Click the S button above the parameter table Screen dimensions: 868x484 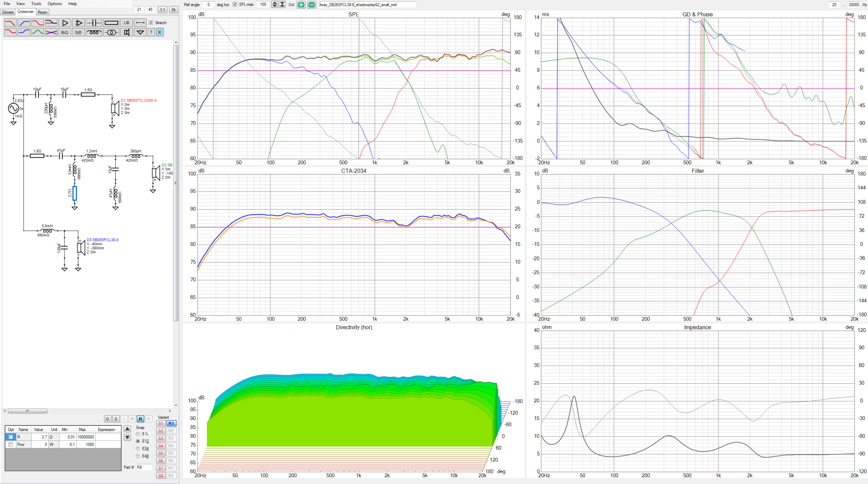tap(116, 419)
